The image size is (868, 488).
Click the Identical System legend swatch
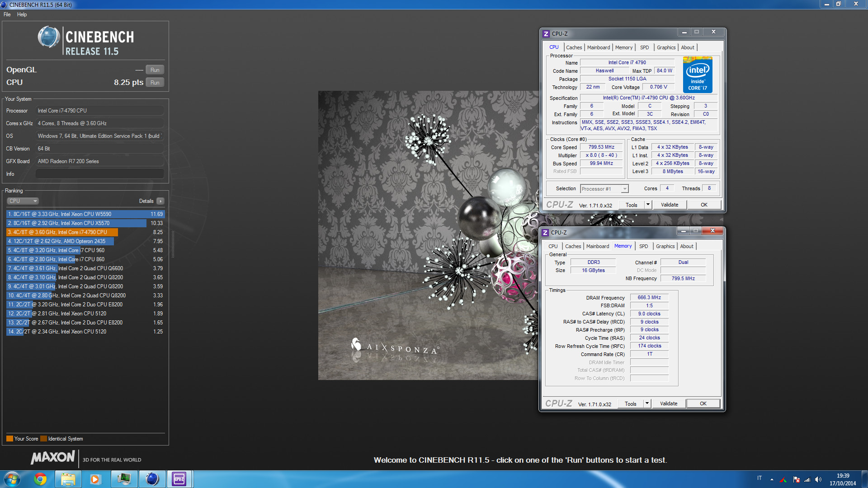(43, 439)
